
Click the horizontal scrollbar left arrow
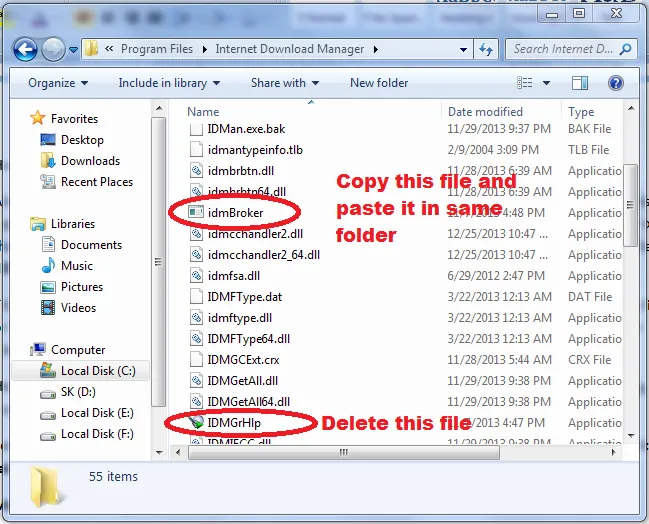(178, 452)
